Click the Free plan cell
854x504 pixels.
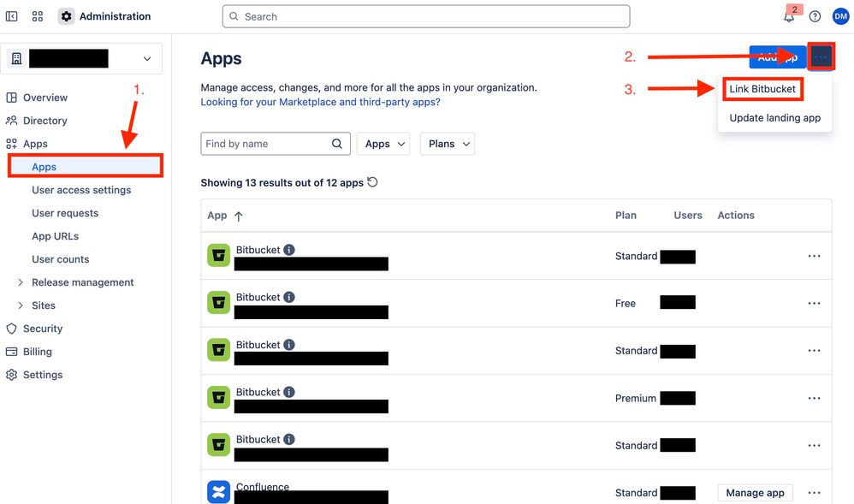pyautogui.click(x=626, y=304)
